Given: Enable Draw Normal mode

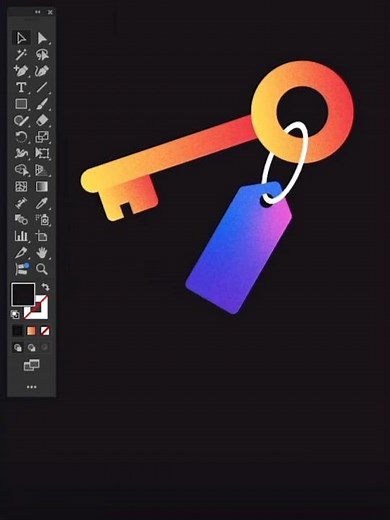Looking at the screenshot, I should pos(17,348).
